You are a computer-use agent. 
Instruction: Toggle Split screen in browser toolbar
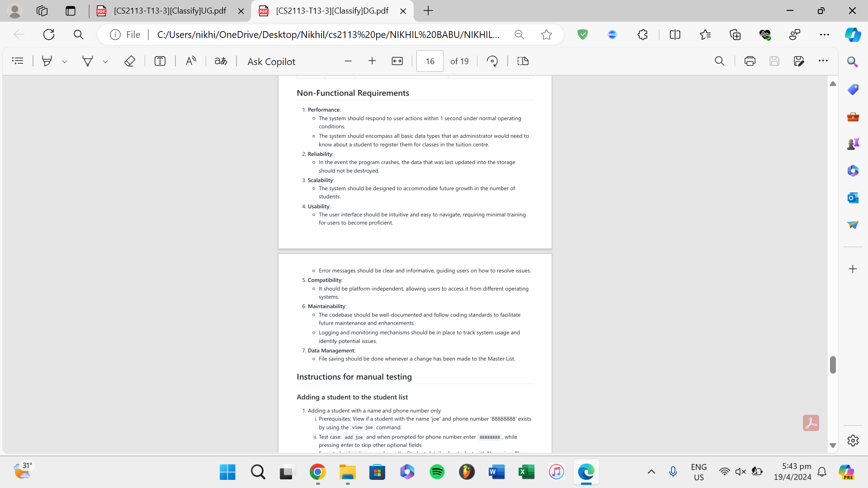coord(675,35)
